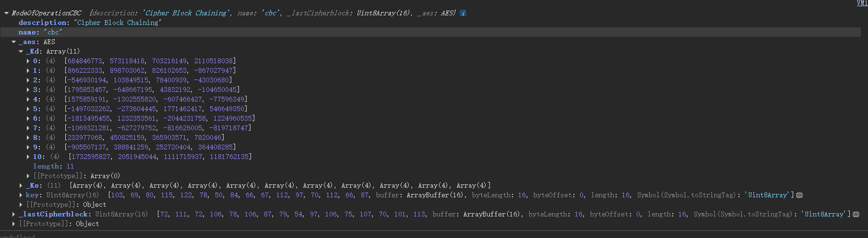Expand the _Ke: (11) array
Viewport: 868px width, 238px height.
pyautogui.click(x=21, y=185)
